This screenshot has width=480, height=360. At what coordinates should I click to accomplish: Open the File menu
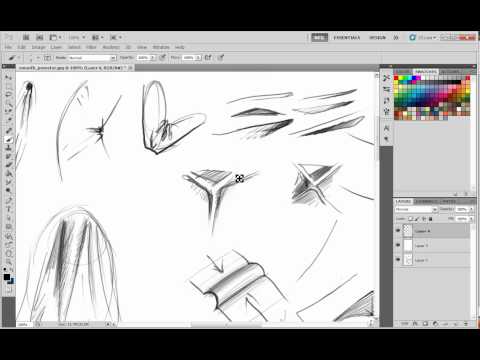[8, 47]
